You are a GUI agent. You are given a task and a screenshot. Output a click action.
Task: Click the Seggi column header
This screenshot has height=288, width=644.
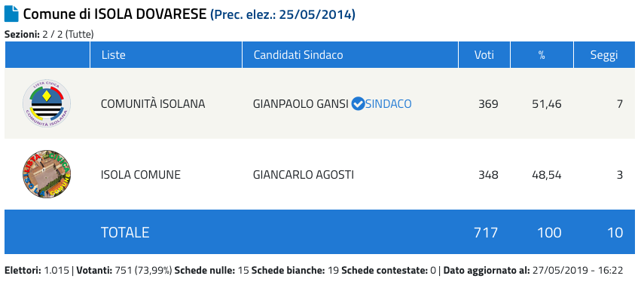point(604,54)
